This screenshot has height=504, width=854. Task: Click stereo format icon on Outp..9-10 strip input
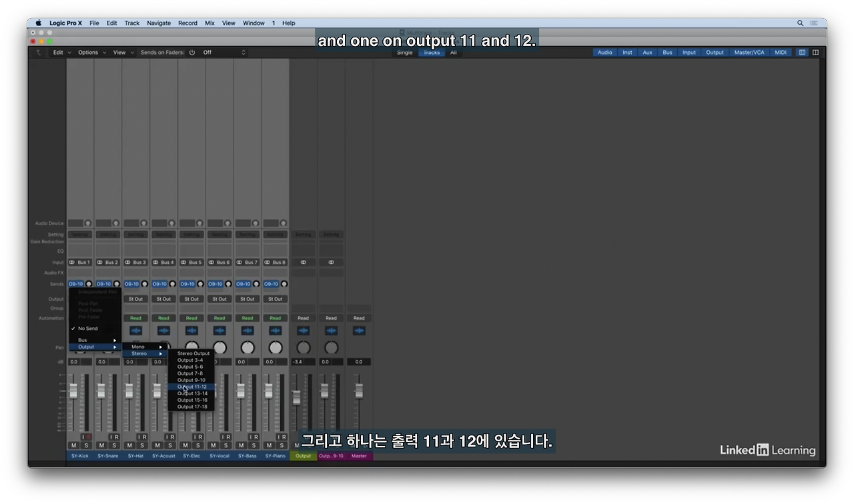(331, 263)
